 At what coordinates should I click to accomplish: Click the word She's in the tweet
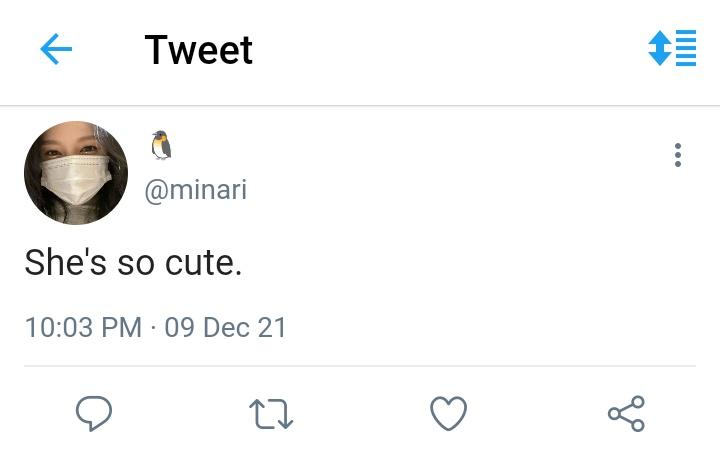[x=66, y=262]
